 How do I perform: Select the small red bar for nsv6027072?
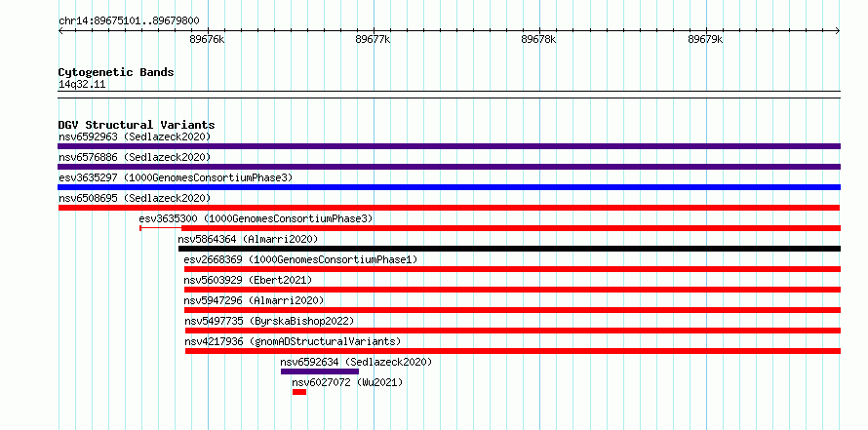pos(299,392)
